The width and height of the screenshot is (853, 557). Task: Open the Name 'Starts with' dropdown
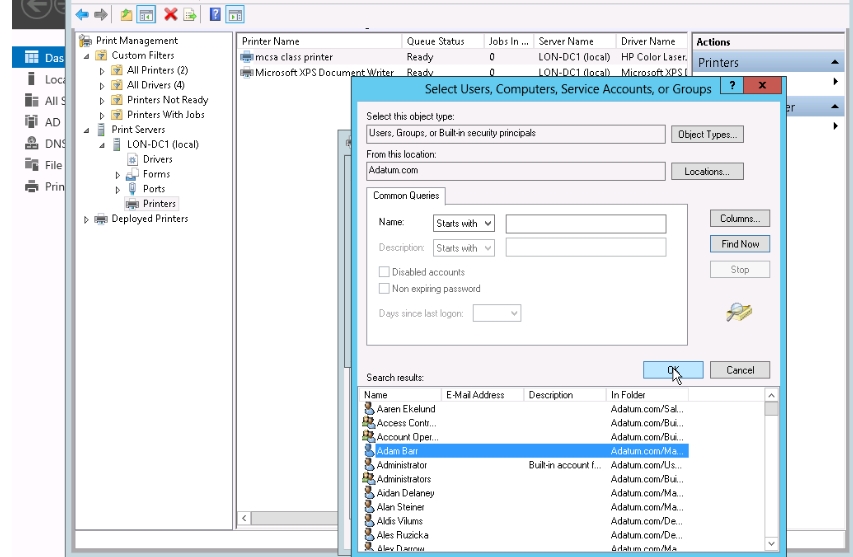463,223
